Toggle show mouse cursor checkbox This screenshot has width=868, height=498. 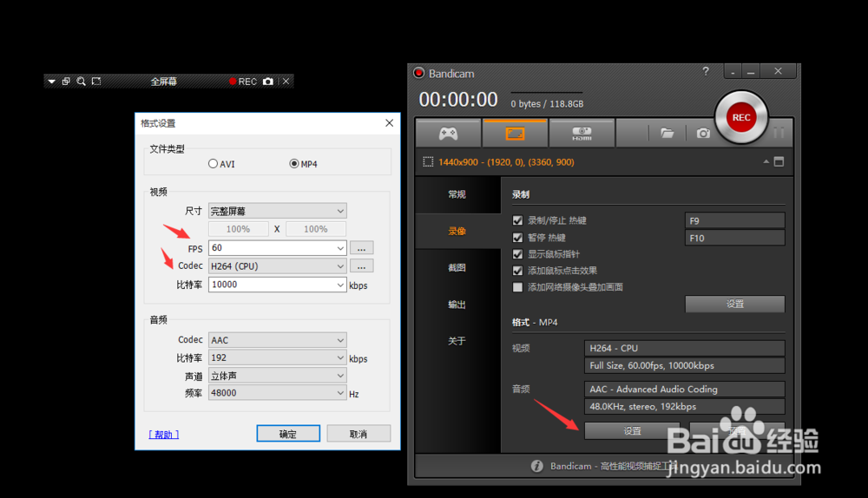517,254
